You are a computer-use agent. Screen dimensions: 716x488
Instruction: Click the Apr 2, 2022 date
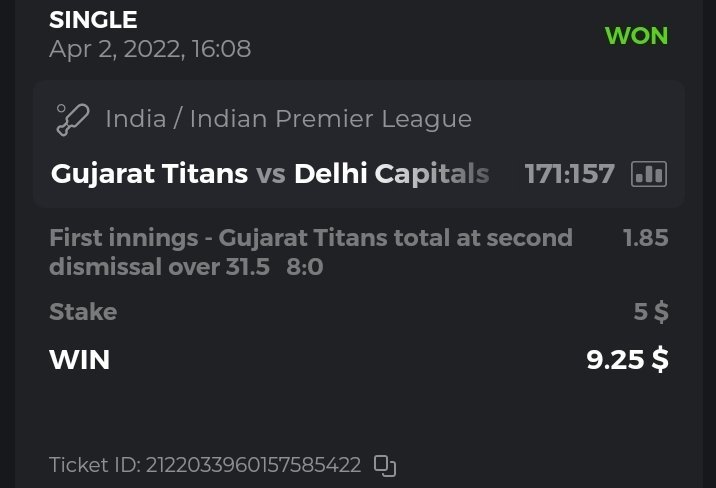pyautogui.click(x=110, y=48)
